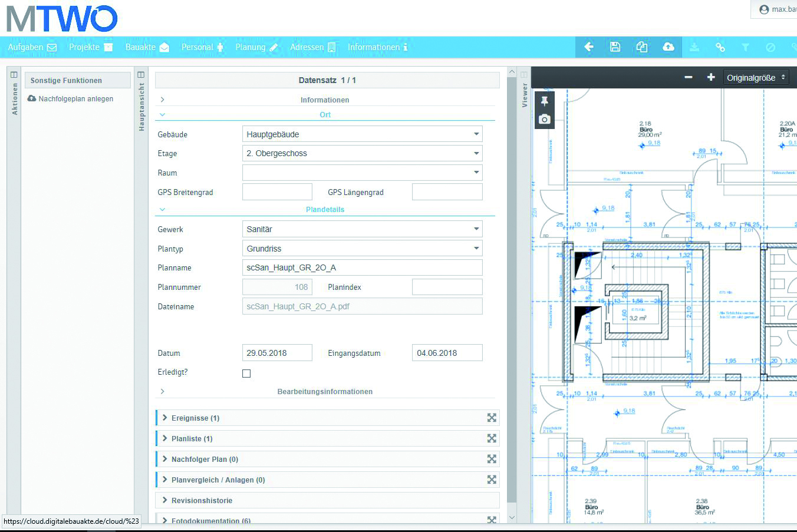Pin the viewer with the pushpin icon

point(544,101)
